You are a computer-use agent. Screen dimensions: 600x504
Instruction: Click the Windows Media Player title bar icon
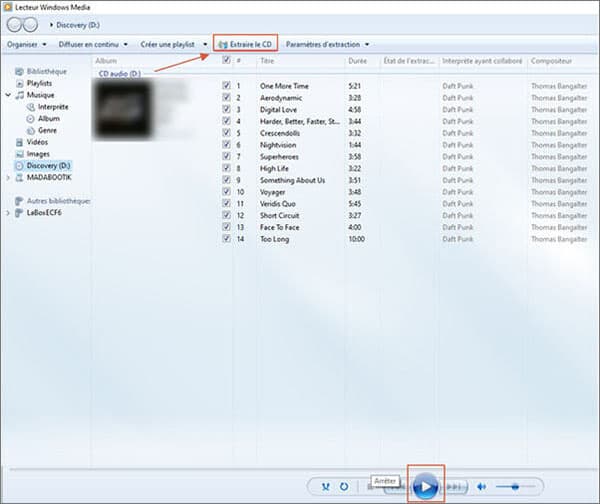pos(8,7)
